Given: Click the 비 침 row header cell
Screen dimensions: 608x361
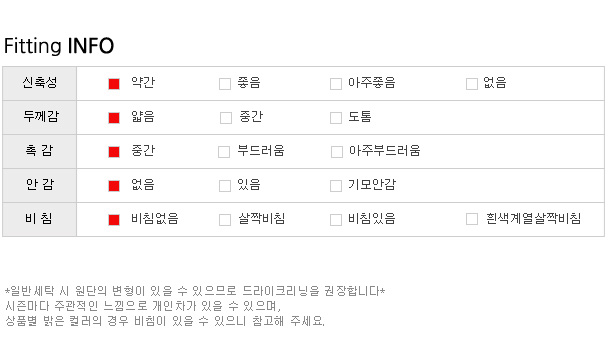Looking at the screenshot, I should point(40,219).
